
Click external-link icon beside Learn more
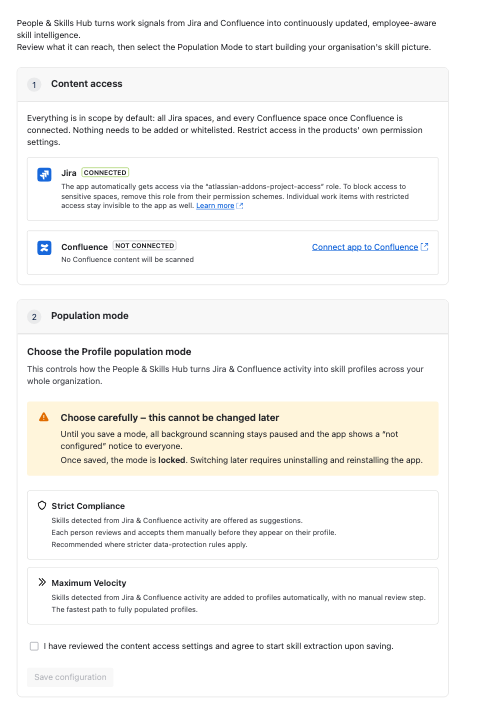[x=240, y=206]
